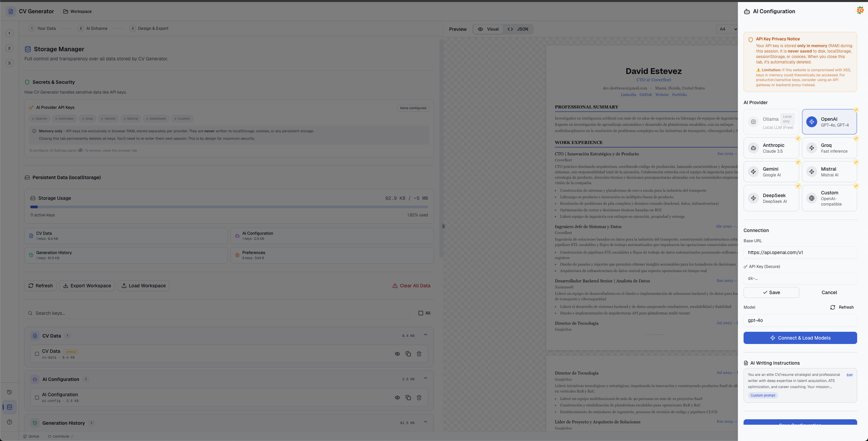
Task: Collapse the Generation History section
Action: pyautogui.click(x=426, y=422)
